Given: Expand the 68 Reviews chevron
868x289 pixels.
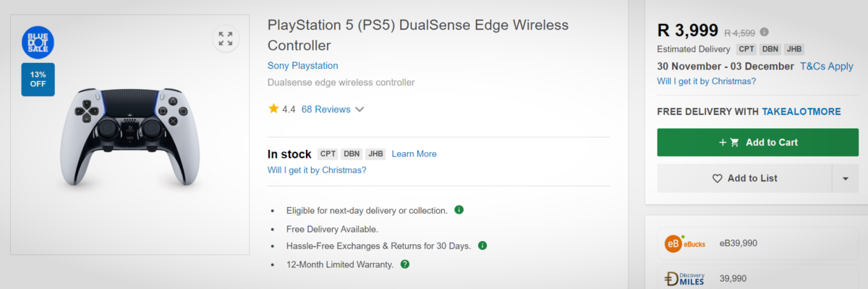Looking at the screenshot, I should tap(359, 109).
